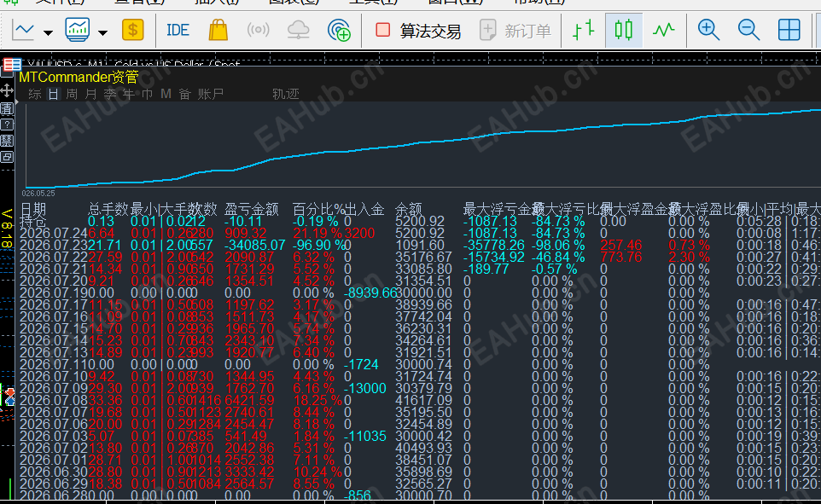821x504 pixels.
Task: Click the 禁 button in left strip
Action: tap(7, 140)
